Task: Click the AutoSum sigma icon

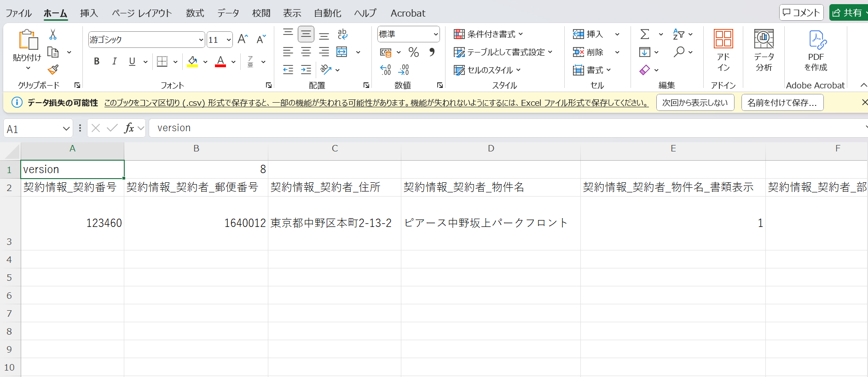Action: [x=645, y=34]
